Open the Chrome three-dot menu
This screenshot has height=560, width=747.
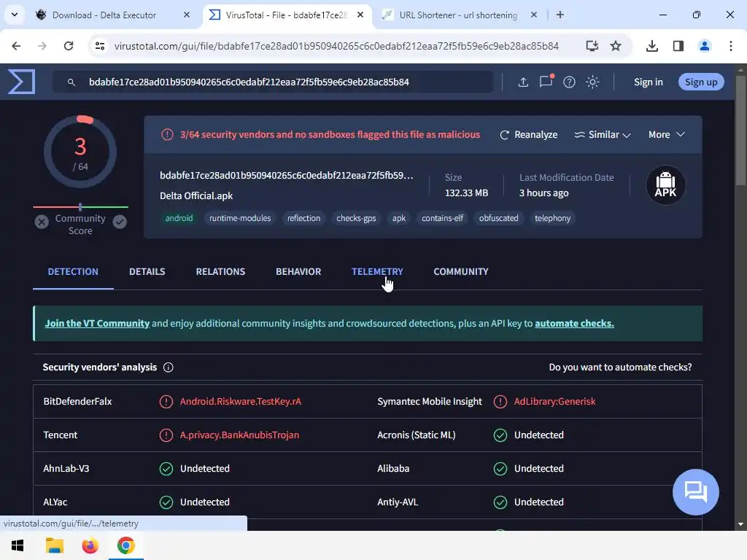coord(731,46)
